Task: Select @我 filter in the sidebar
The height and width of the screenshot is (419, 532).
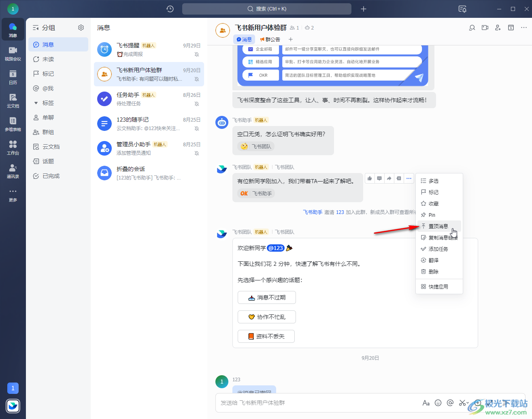Action: [58, 88]
